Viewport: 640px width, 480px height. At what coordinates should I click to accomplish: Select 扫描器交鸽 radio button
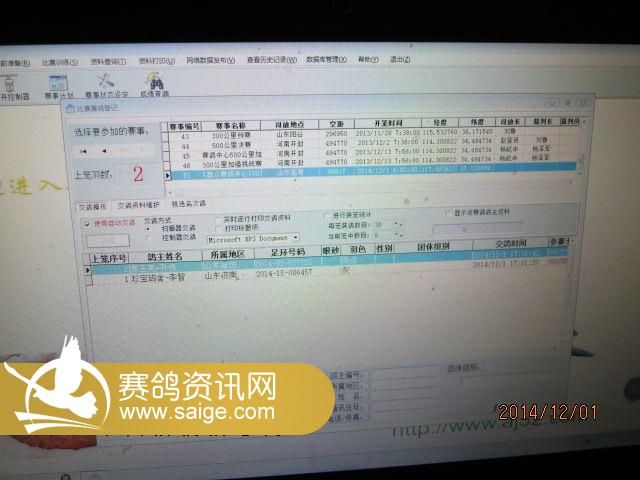tap(150, 229)
